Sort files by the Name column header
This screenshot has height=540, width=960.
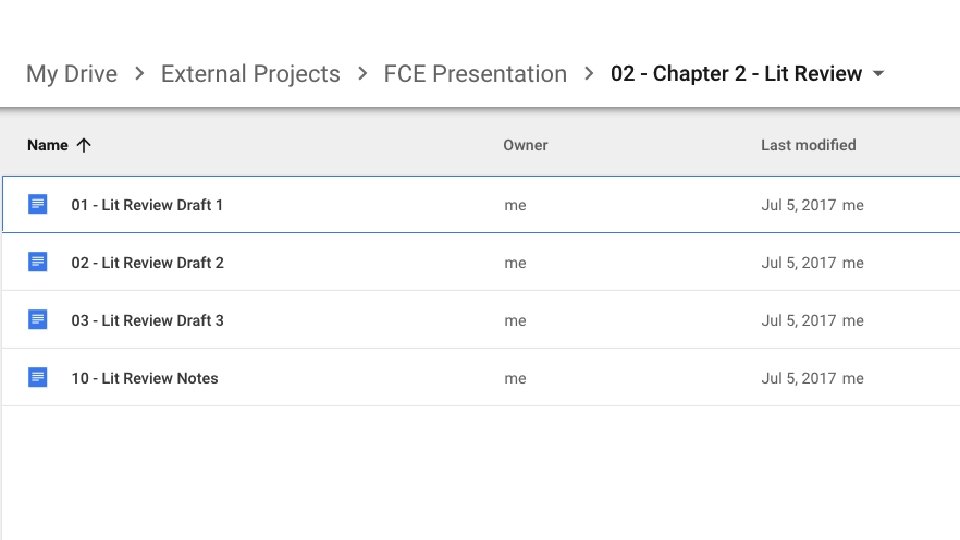click(47, 145)
